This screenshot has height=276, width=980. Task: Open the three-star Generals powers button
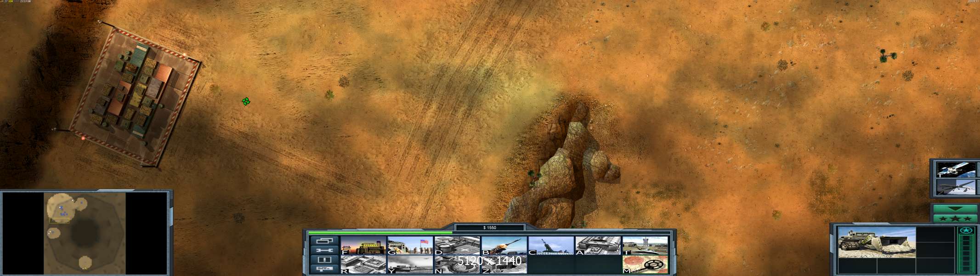tap(956, 219)
